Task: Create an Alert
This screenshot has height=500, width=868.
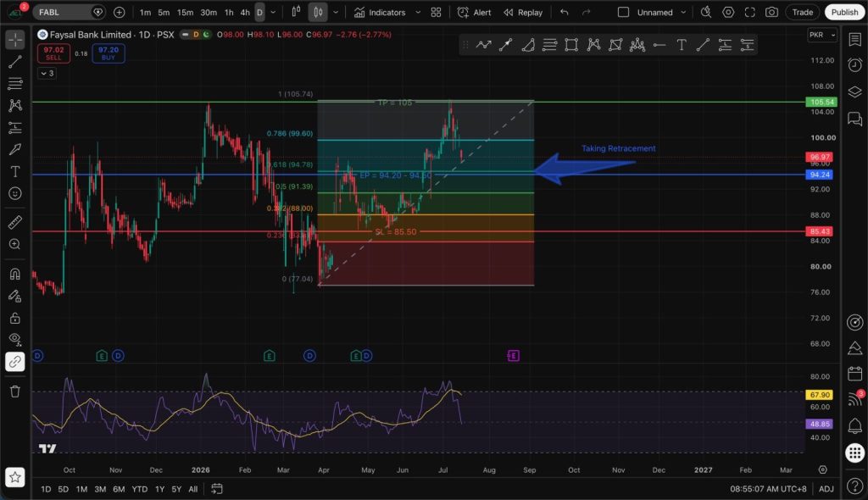Action: (475, 12)
